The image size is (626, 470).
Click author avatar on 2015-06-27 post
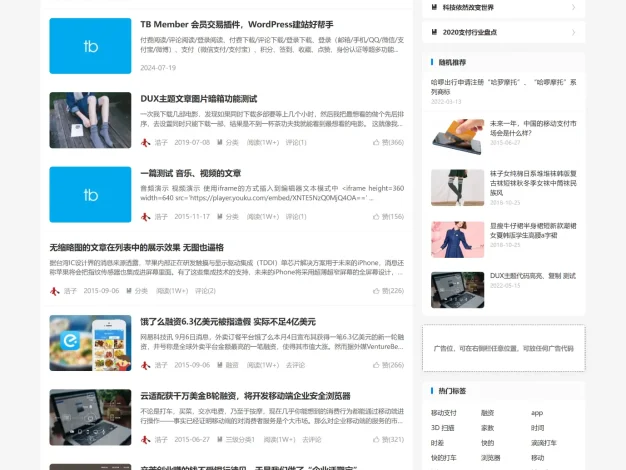pos(145,439)
